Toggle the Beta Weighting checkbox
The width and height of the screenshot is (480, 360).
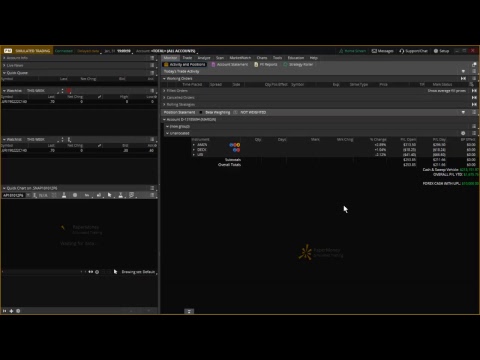(x=201, y=112)
